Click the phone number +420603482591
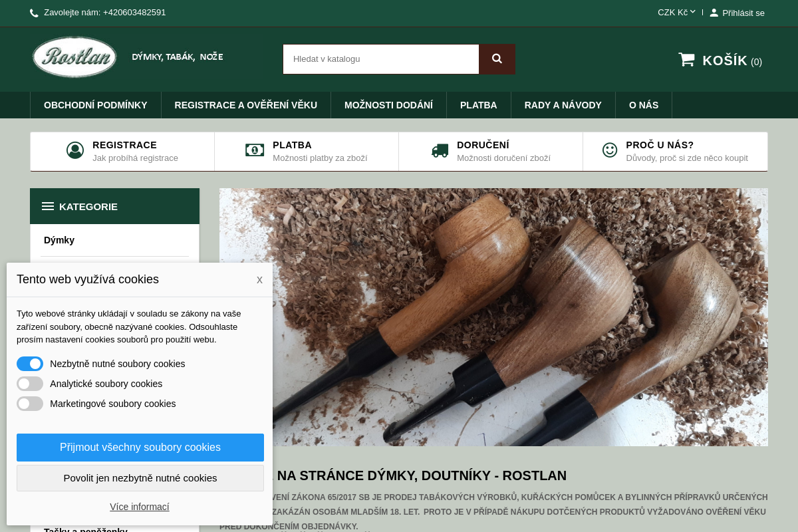 coord(134,13)
